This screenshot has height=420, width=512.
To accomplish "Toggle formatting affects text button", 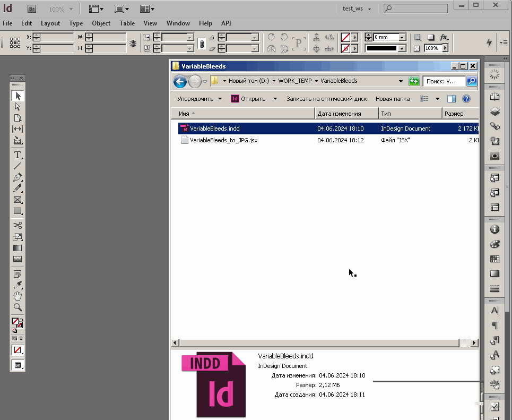I will [21, 339].
